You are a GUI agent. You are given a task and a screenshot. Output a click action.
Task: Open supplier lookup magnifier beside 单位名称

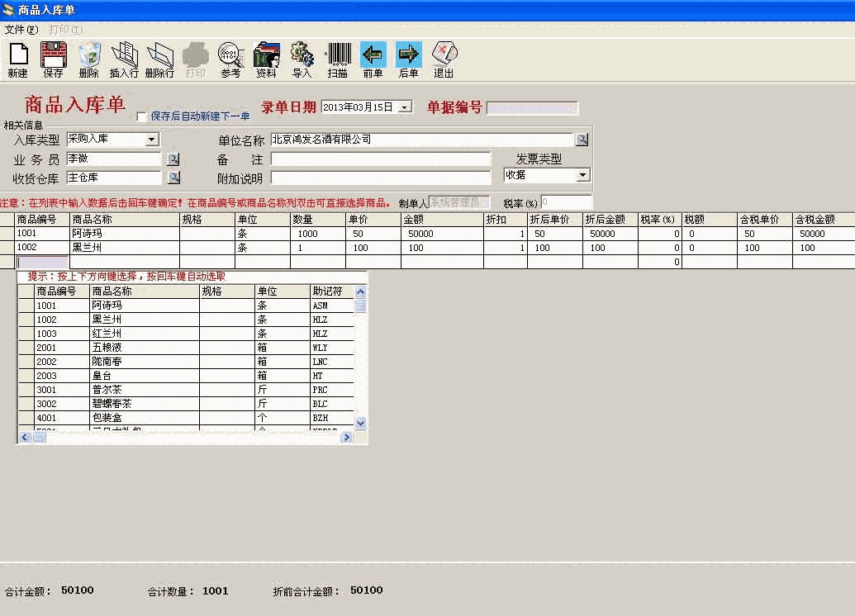[x=582, y=139]
